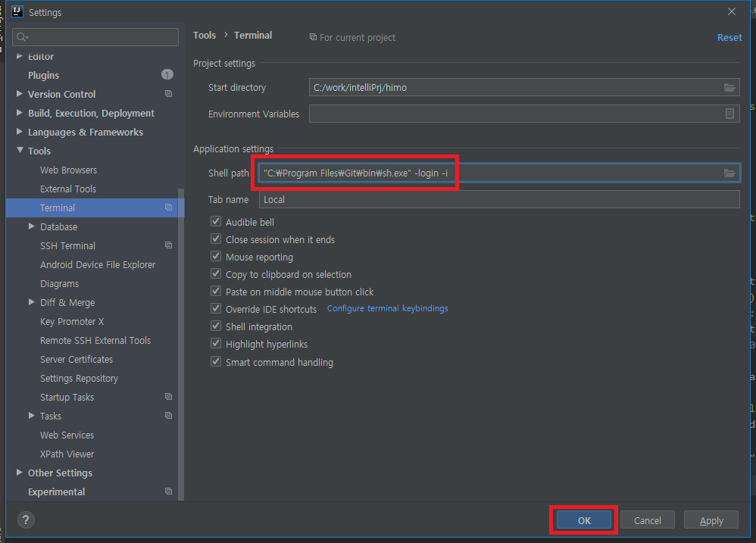The width and height of the screenshot is (756, 543).
Task: Open Plugins settings page
Action: [43, 75]
